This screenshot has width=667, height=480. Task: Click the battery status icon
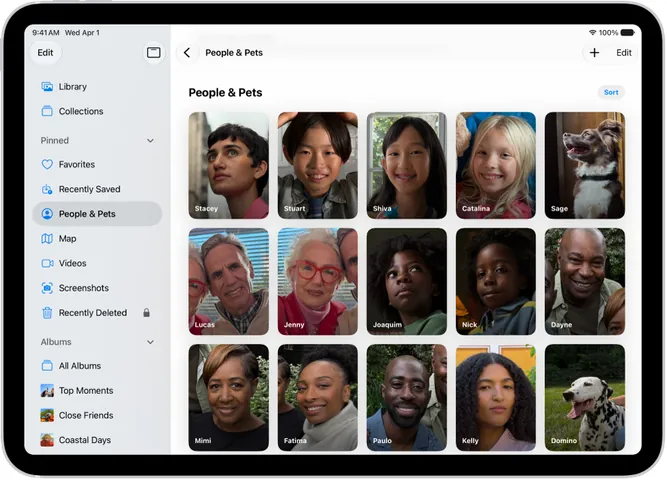627,33
